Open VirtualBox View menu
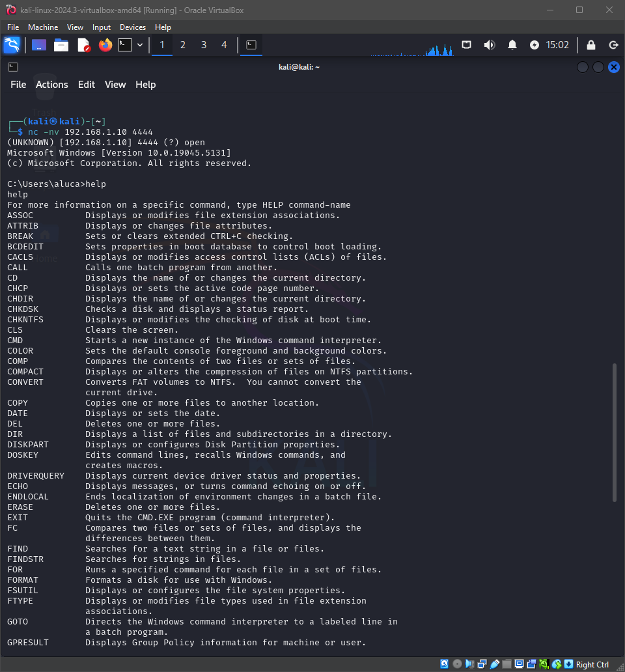 (75, 27)
